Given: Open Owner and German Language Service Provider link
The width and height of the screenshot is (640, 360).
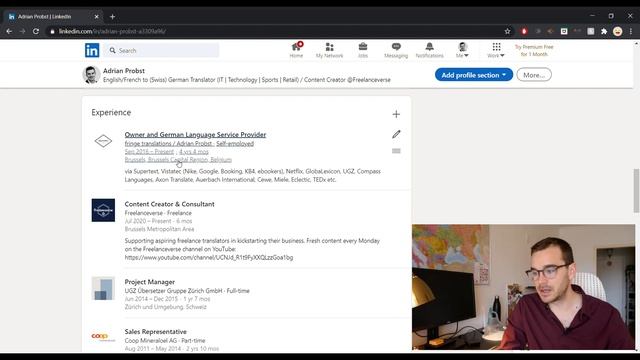Looking at the screenshot, I should (195, 134).
